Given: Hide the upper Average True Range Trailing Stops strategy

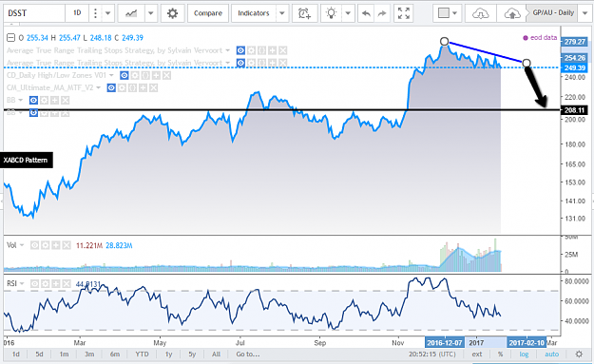Looking at the screenshot, I should click(x=240, y=50).
